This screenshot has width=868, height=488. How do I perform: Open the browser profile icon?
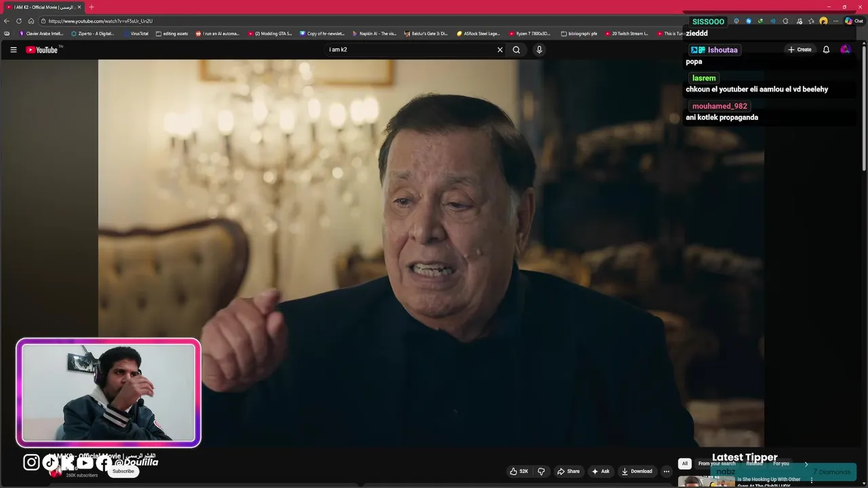click(823, 21)
